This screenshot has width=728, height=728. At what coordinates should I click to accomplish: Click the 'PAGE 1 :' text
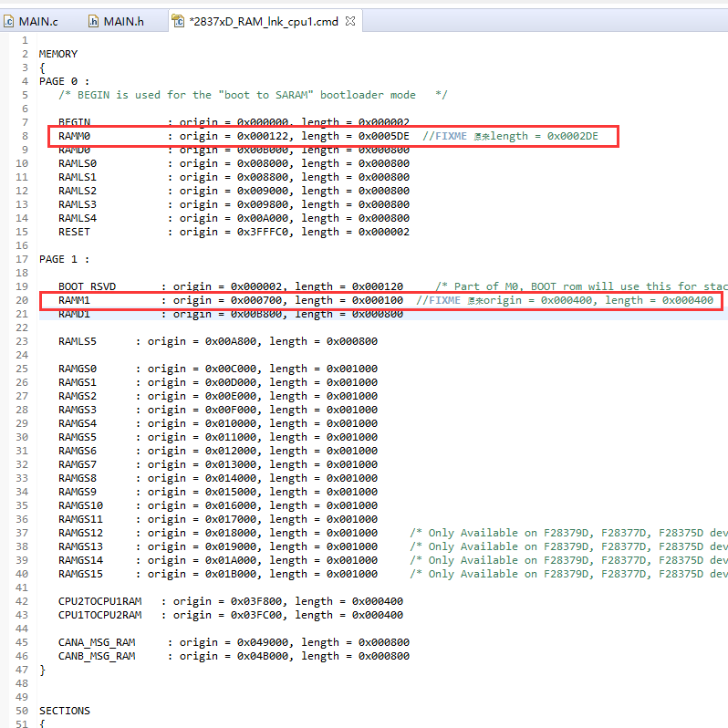[x=64, y=259]
